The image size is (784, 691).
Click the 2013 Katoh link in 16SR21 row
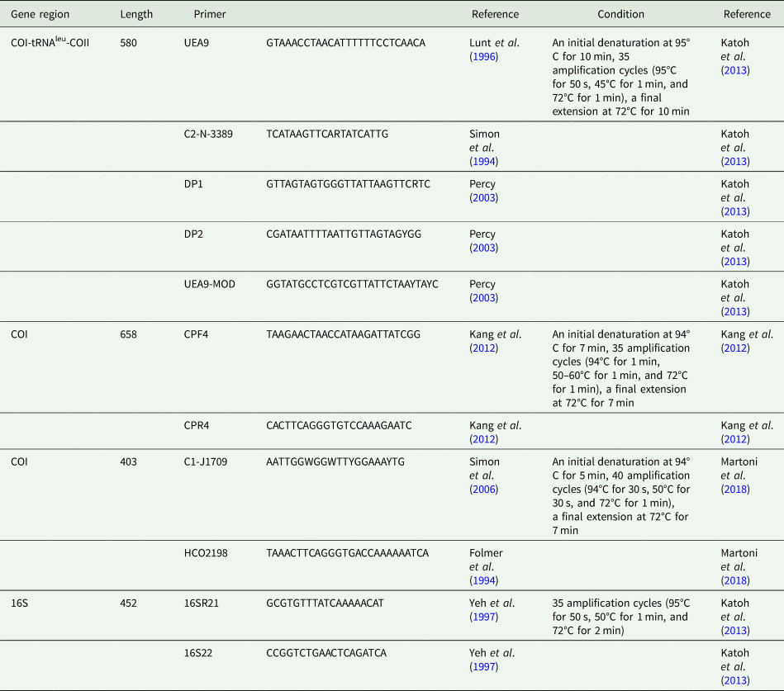[x=735, y=631]
